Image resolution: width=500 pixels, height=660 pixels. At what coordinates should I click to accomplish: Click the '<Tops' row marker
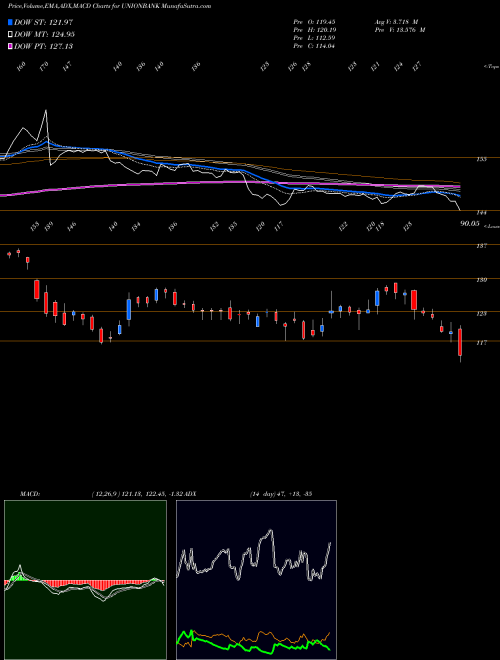[x=492, y=67]
